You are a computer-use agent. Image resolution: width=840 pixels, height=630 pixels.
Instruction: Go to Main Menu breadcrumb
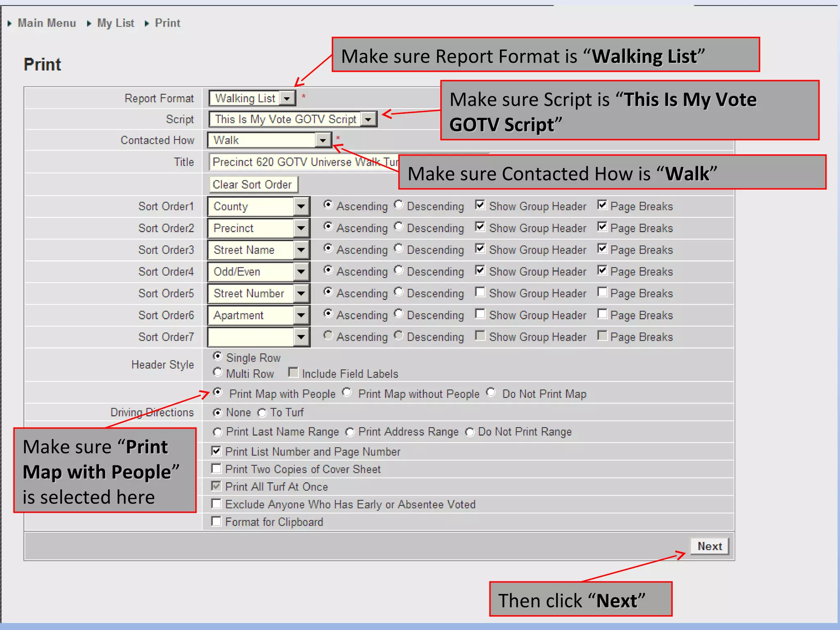click(47, 23)
